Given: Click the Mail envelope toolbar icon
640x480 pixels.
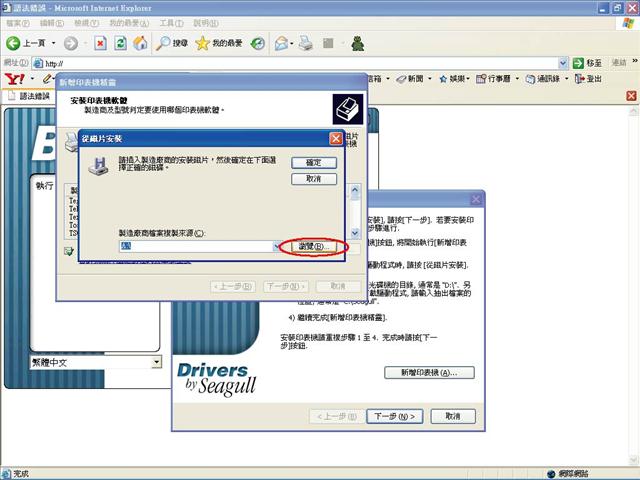Looking at the screenshot, I should [x=281, y=43].
